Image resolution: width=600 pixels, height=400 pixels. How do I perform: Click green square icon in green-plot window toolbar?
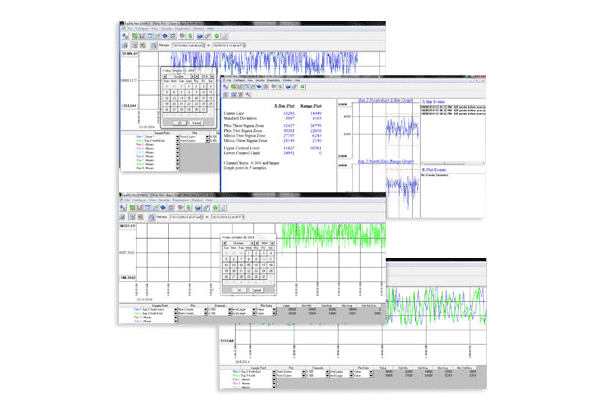[x=132, y=208]
